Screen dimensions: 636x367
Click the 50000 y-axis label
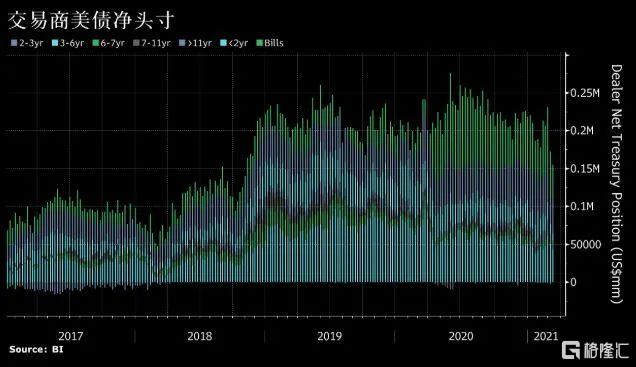[586, 245]
